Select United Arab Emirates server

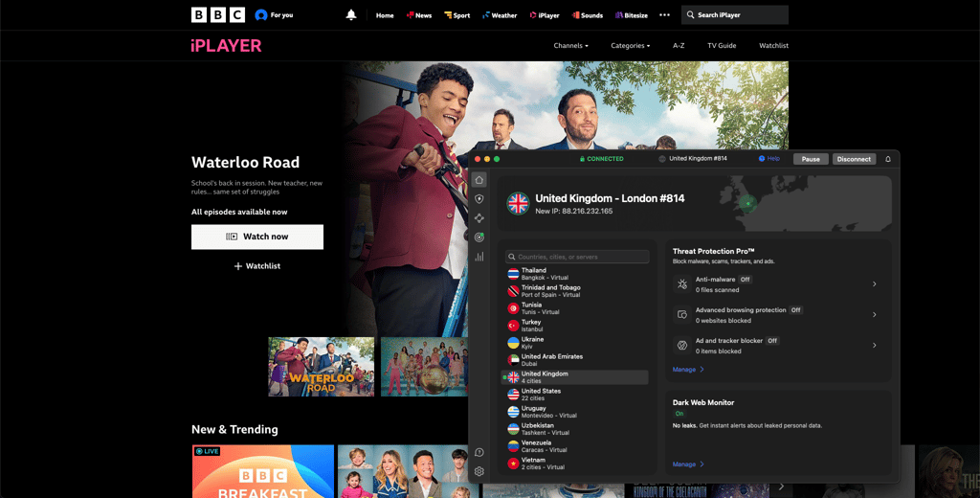575,360
